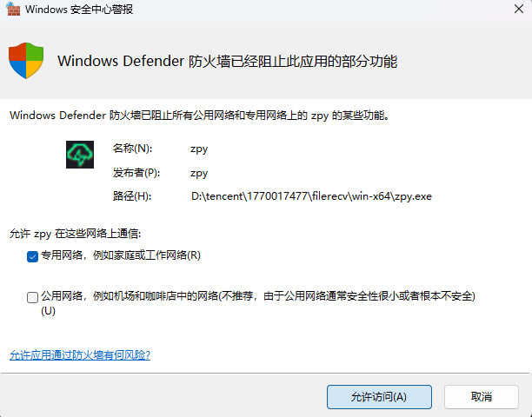The height and width of the screenshot is (417, 532).
Task: Enable the 公用网络 public networks checkbox
Action: (x=32, y=297)
